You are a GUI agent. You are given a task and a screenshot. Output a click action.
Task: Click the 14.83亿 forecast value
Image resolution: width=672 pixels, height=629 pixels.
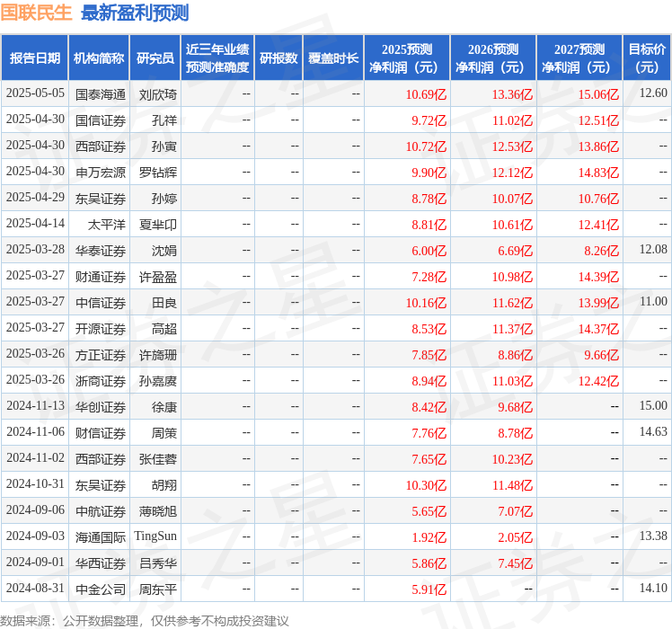[x=598, y=173]
